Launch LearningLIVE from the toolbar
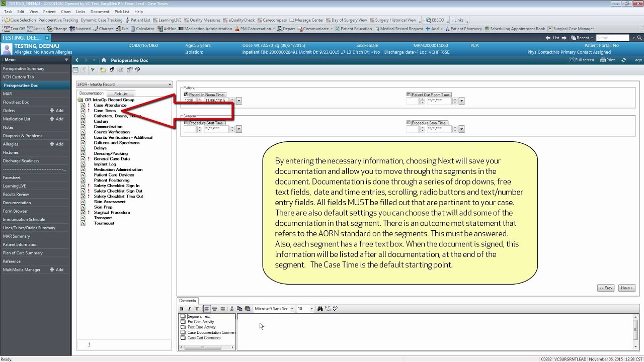644x362 pixels. tap(168, 20)
